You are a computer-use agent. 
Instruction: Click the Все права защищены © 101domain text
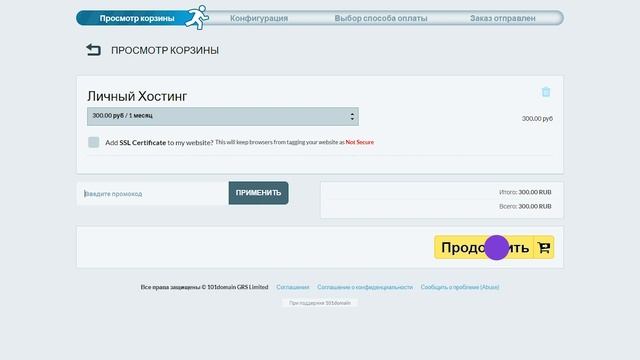pos(204,287)
